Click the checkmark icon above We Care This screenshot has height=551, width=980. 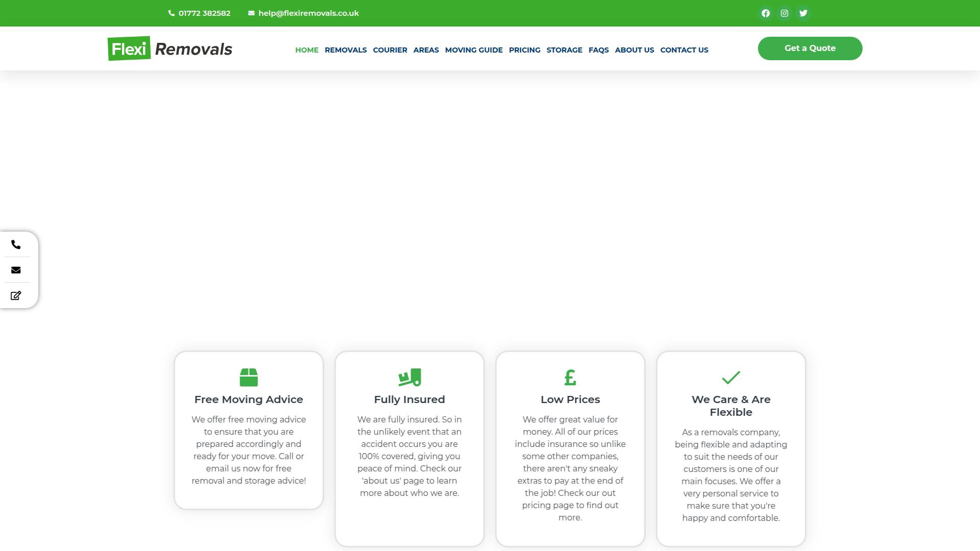(731, 378)
